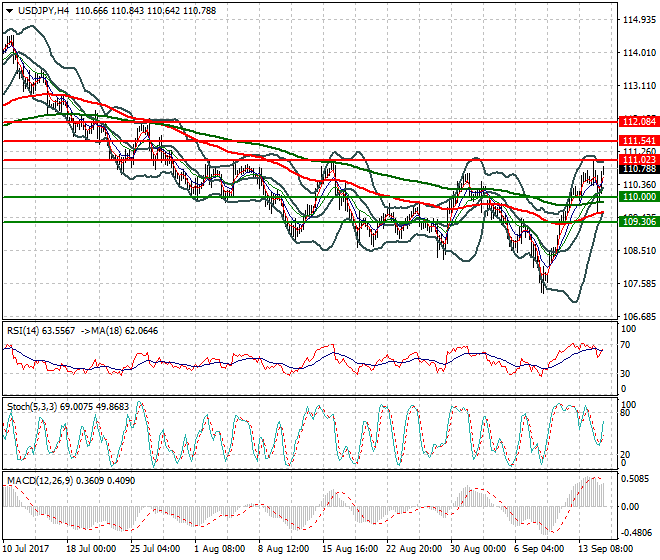Click the 6 Sep 04:00 date label
Image resolution: width=660 pixels, height=560 pixels.
pyautogui.click(x=539, y=549)
